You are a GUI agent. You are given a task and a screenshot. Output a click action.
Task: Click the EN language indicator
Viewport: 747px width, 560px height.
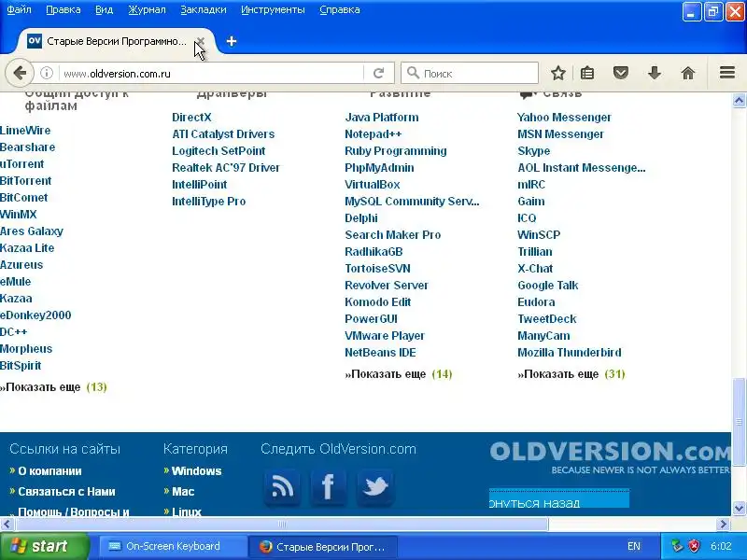click(x=634, y=546)
